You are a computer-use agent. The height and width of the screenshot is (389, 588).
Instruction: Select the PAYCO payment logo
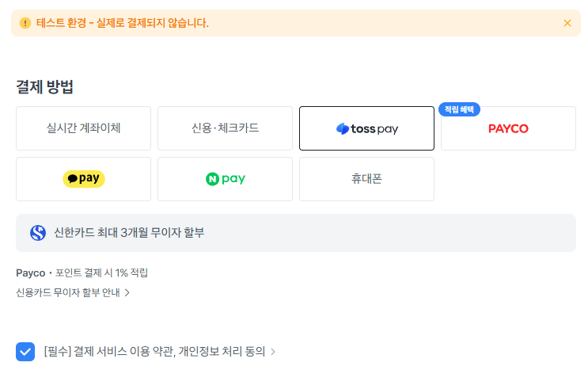point(508,128)
